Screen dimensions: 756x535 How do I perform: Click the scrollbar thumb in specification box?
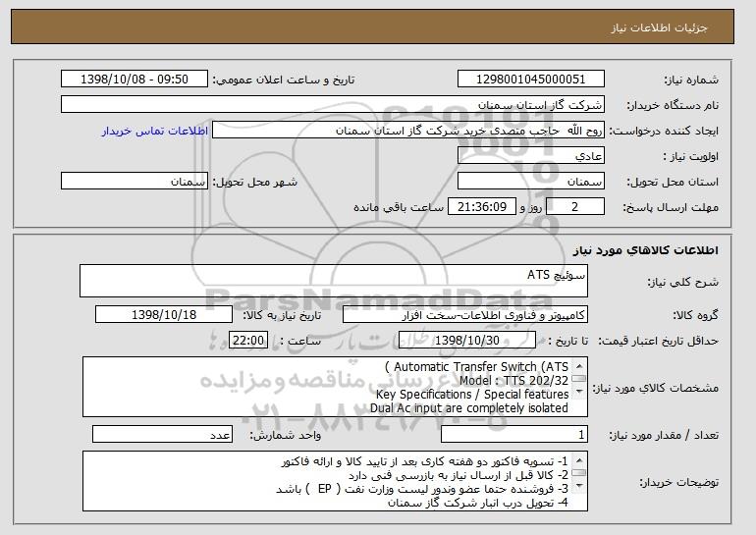578,379
